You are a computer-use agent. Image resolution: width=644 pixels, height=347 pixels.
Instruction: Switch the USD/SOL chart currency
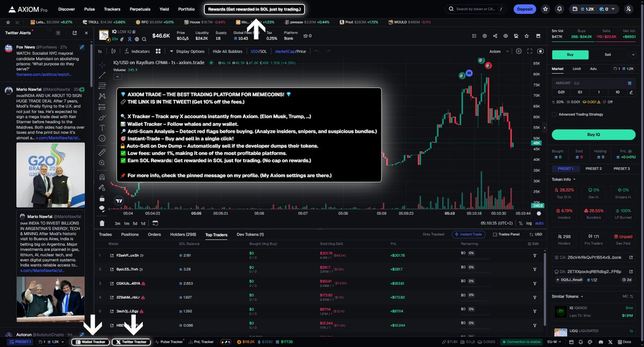[x=259, y=52]
